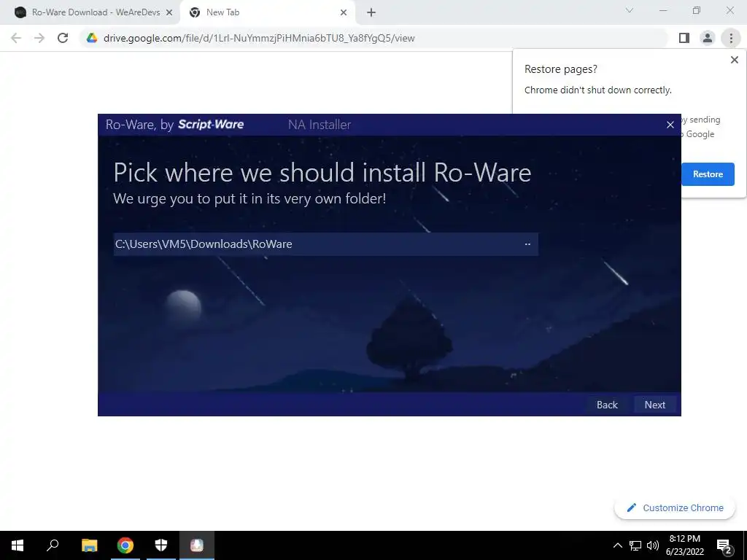Click the Ro-Ware installer taskbar icon

point(197,545)
